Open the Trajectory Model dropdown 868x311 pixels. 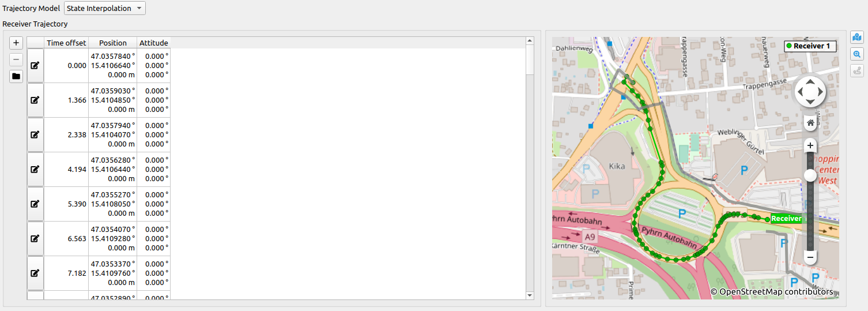click(105, 8)
